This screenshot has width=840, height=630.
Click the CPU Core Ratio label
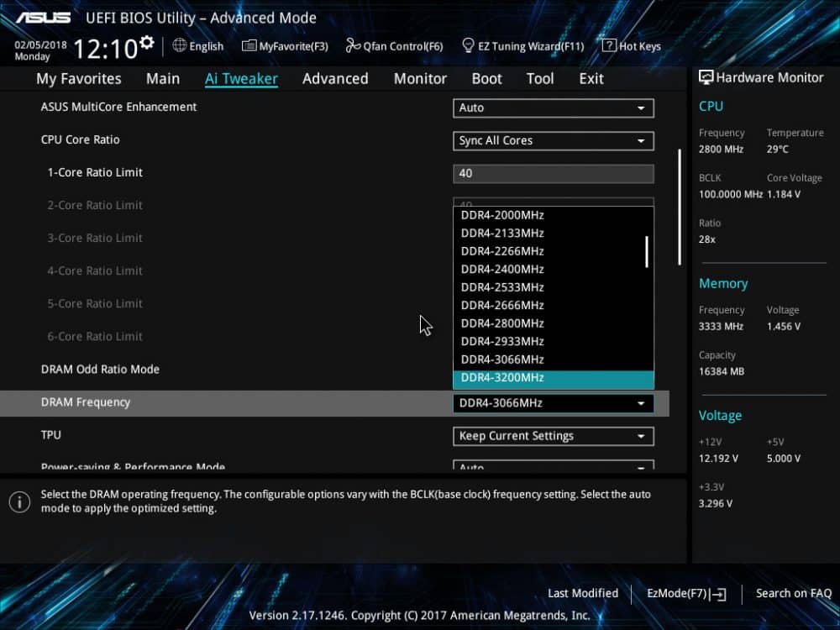click(81, 139)
